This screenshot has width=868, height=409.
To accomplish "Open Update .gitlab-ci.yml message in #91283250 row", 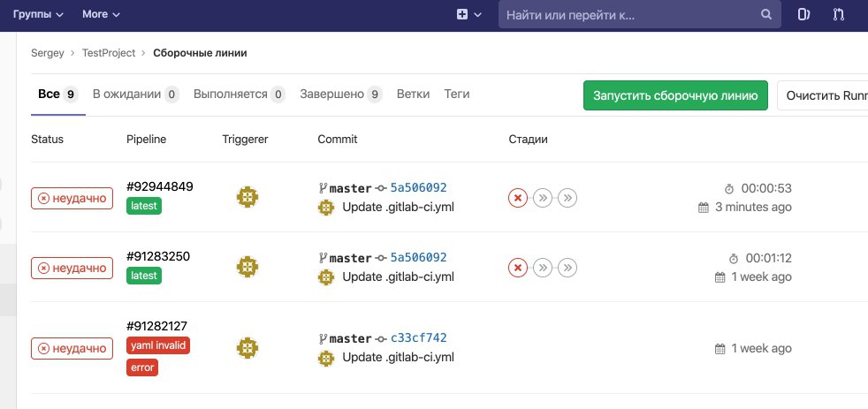I will pos(398,276).
